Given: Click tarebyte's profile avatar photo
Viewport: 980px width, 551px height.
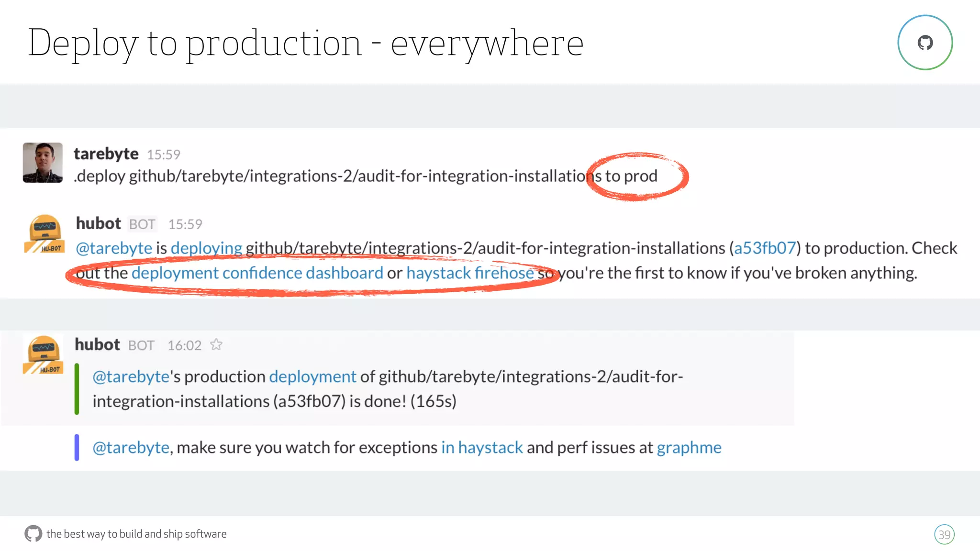Looking at the screenshot, I should coord(43,163).
